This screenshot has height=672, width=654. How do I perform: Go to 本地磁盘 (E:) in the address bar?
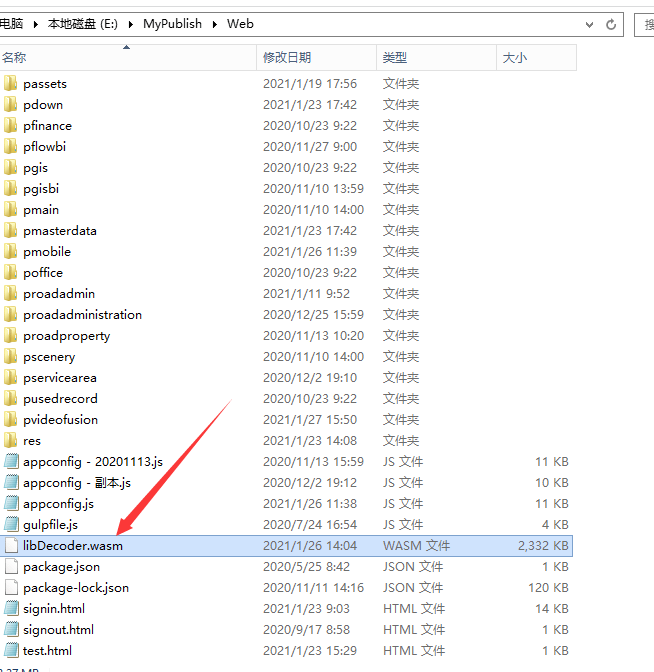[83, 24]
